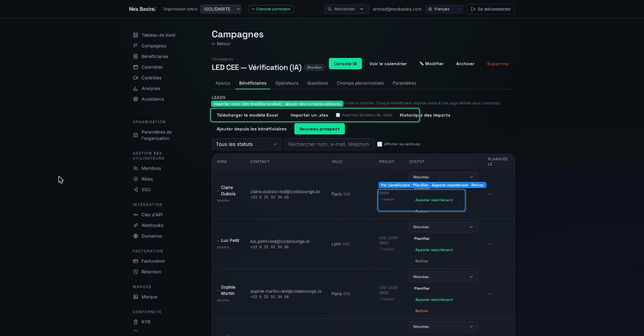Click the Assistance lifebuoy icon

point(136,99)
